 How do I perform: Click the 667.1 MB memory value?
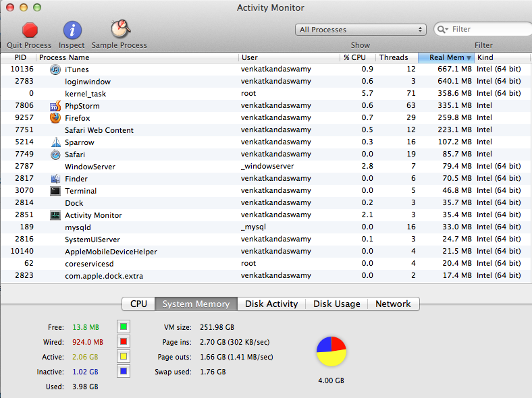coord(454,69)
